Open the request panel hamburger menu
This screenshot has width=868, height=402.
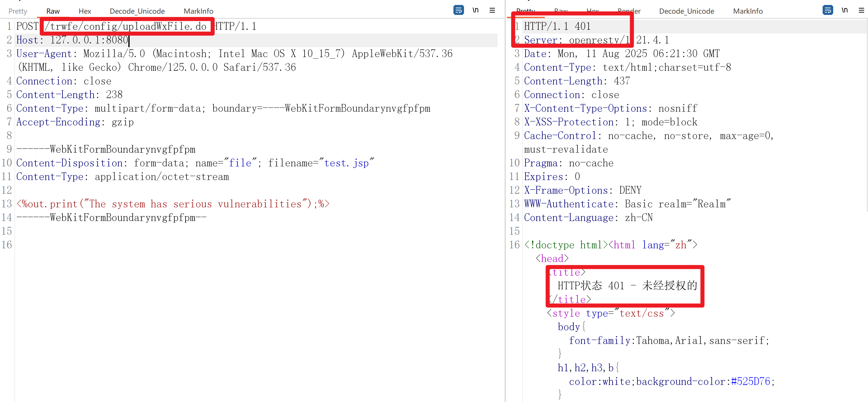tap(492, 10)
